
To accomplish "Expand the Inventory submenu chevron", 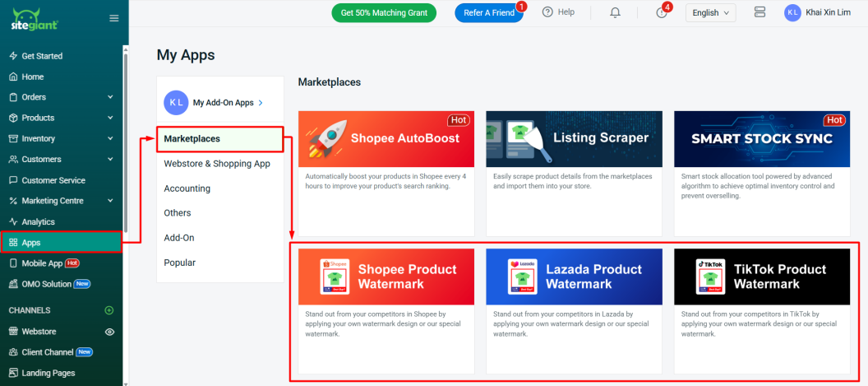I will pyautogui.click(x=110, y=138).
